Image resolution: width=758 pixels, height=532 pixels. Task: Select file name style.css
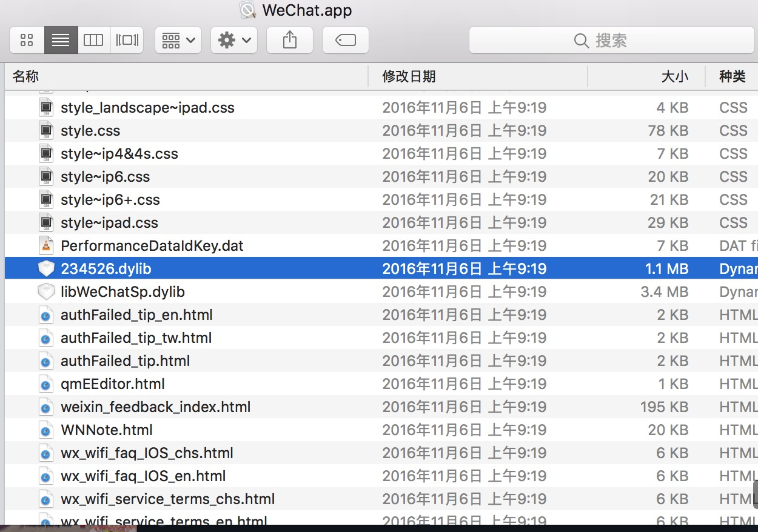pyautogui.click(x=90, y=131)
